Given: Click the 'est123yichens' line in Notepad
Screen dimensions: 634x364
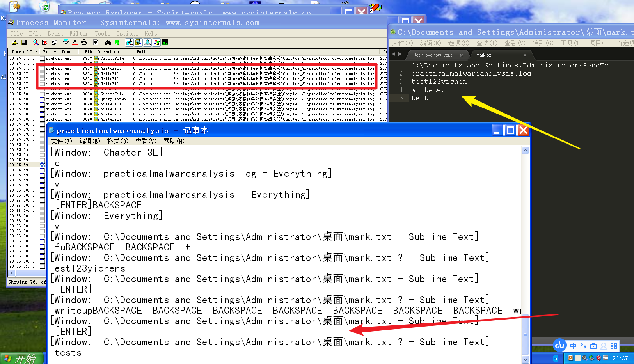Looking at the screenshot, I should click(x=90, y=268).
